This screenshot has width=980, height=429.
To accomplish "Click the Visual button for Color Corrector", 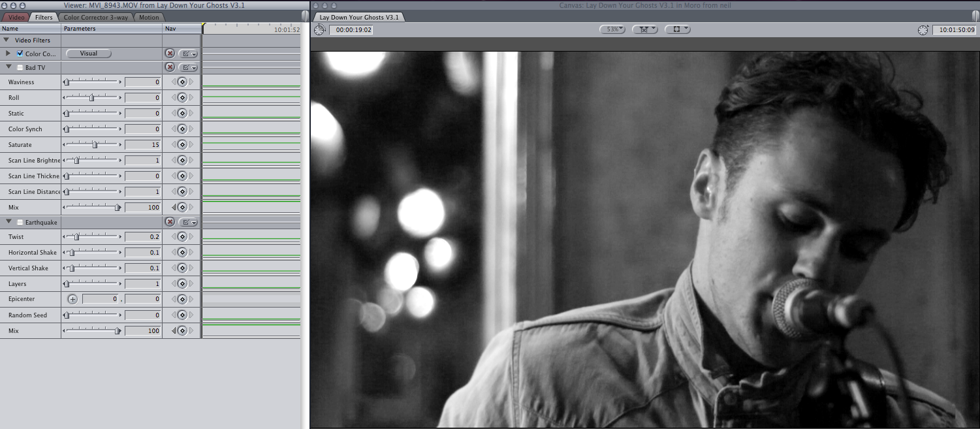I will tap(89, 54).
